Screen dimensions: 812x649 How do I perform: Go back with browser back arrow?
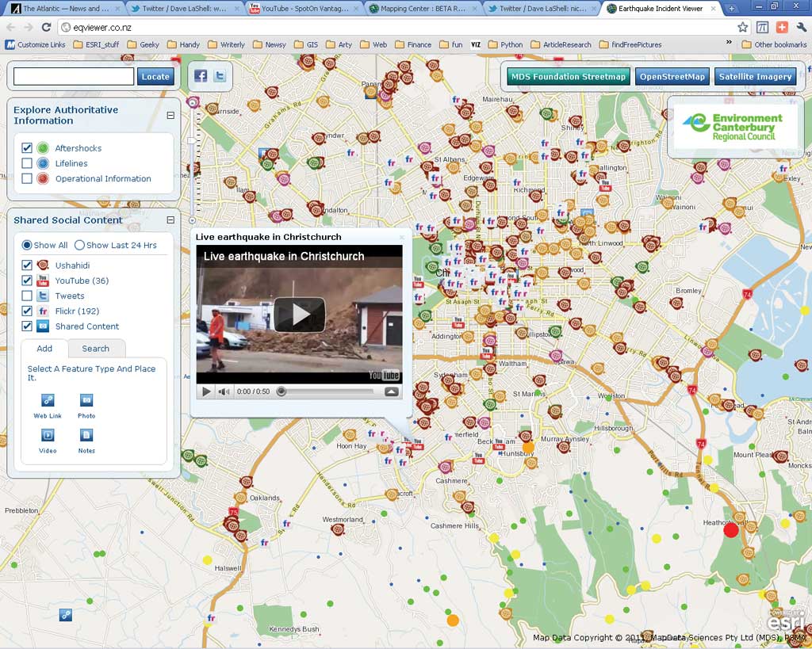11,27
